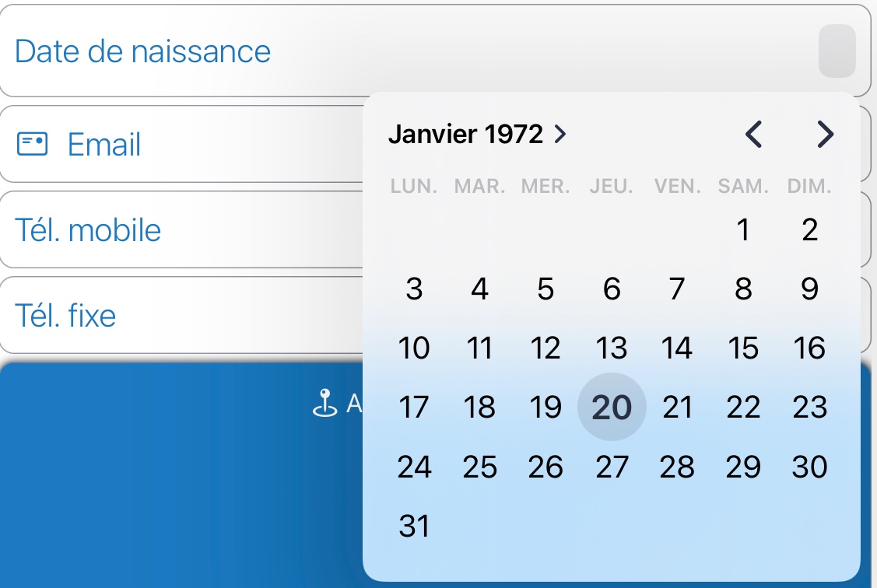
Task: Choose day 31 in the calendar
Action: point(414,527)
